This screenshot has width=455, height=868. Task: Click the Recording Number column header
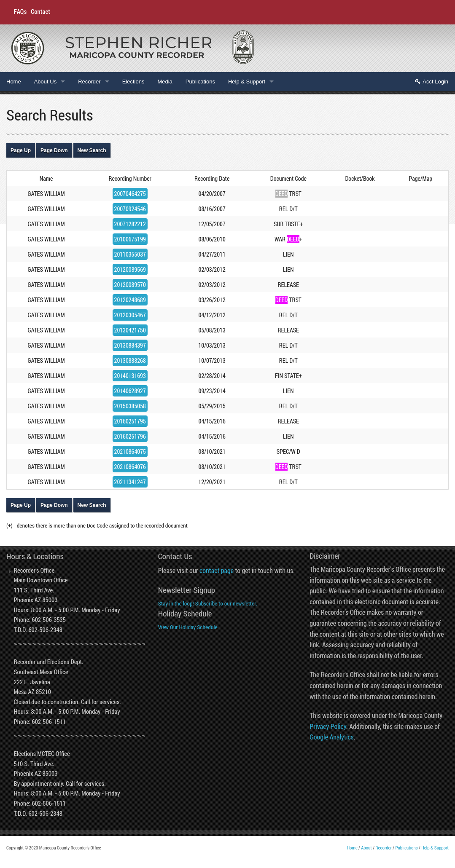click(x=130, y=179)
